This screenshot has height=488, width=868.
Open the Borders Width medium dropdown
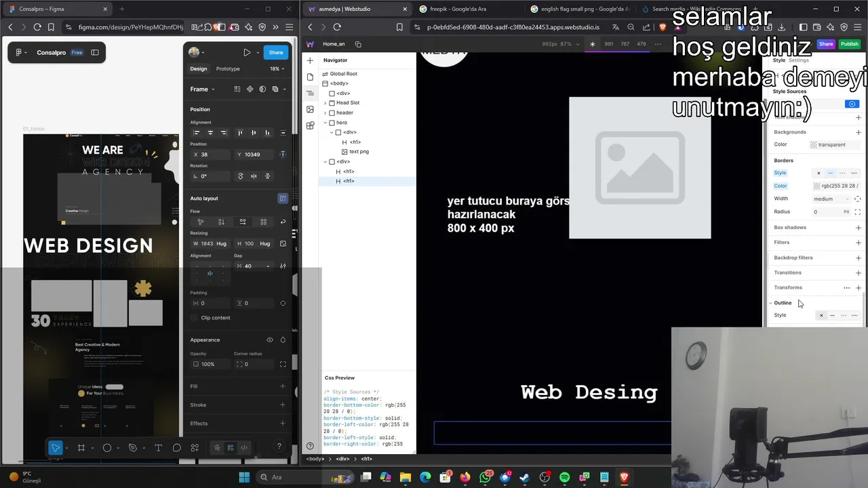[x=831, y=199]
